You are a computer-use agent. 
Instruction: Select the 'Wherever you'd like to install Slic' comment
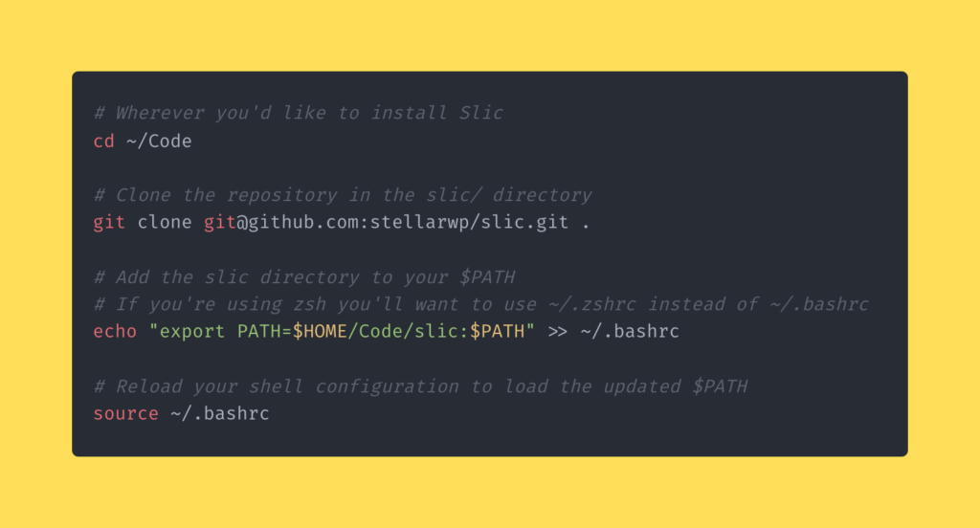tap(299, 113)
